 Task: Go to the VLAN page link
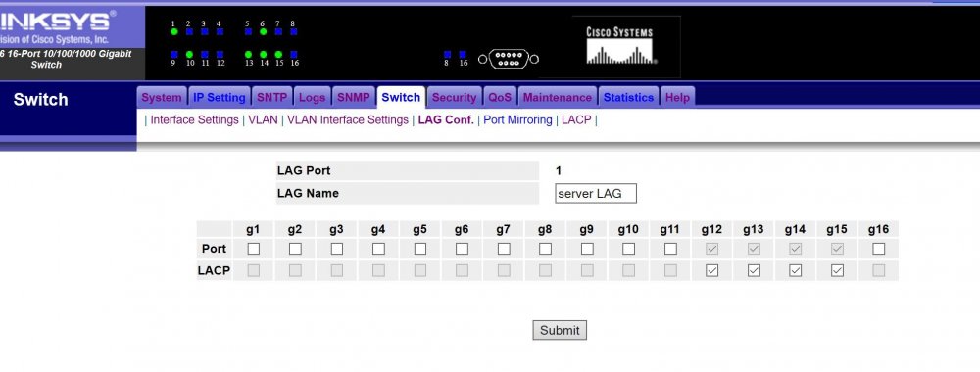pos(263,119)
